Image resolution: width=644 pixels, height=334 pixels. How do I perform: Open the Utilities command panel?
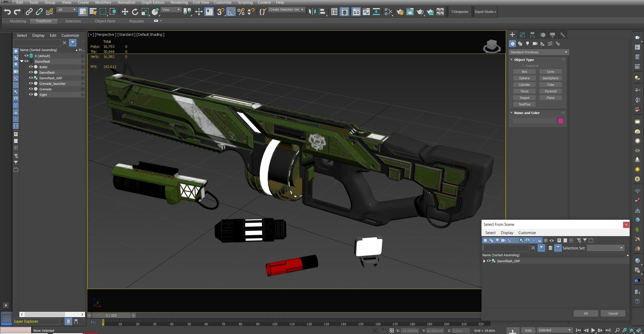(562, 35)
